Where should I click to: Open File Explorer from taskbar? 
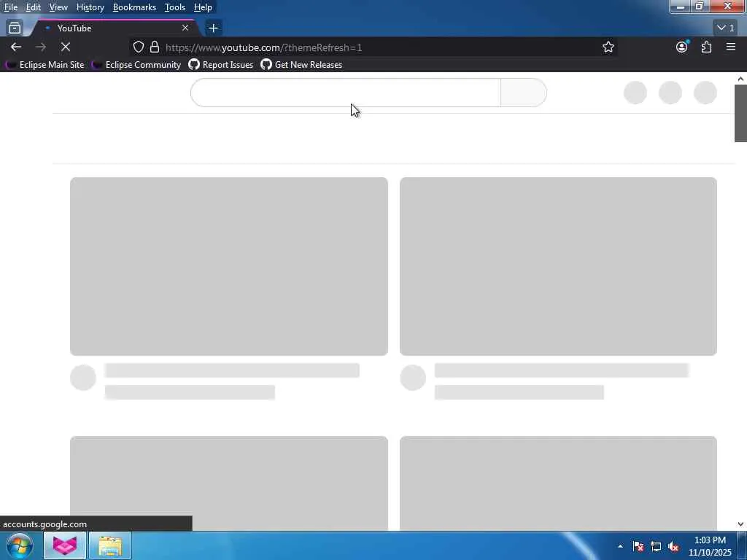(110, 545)
